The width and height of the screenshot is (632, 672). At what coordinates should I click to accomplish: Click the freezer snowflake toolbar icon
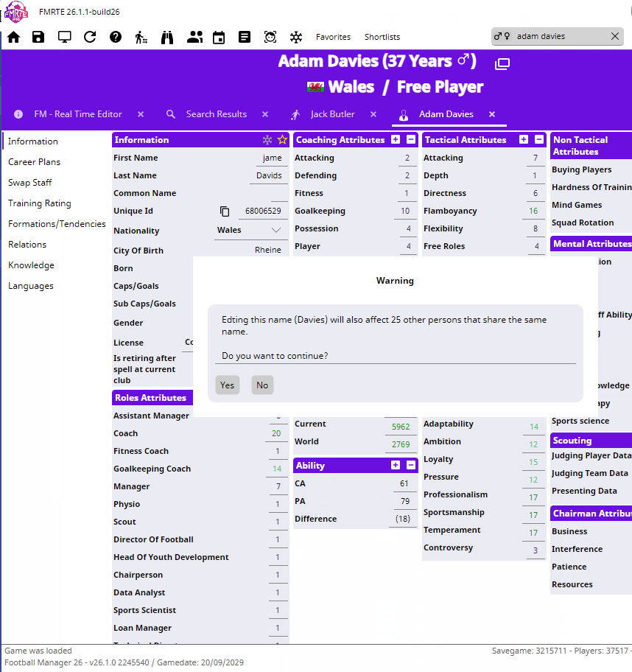295,37
